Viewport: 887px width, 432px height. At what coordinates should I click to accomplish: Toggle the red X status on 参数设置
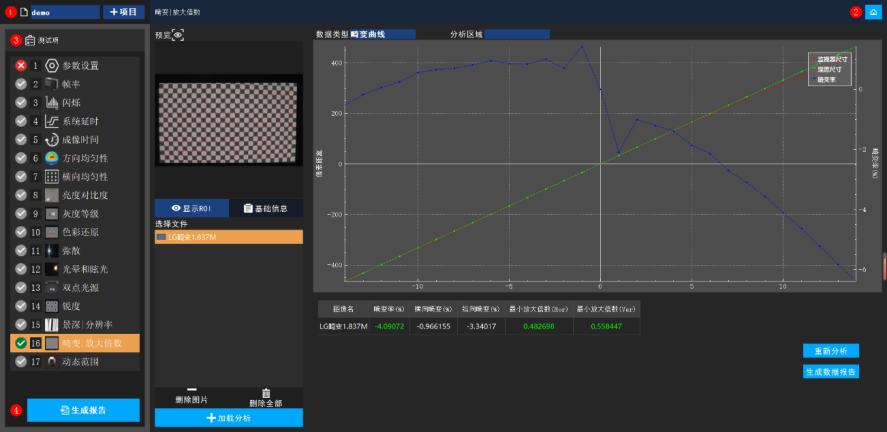21,65
